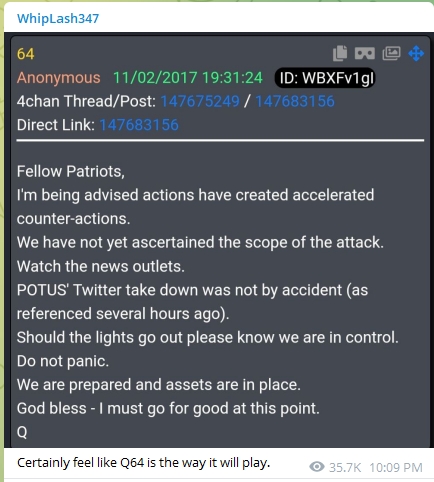The height and width of the screenshot is (482, 434).
Task: Click the 10:09 PM message time
Action: point(396,468)
